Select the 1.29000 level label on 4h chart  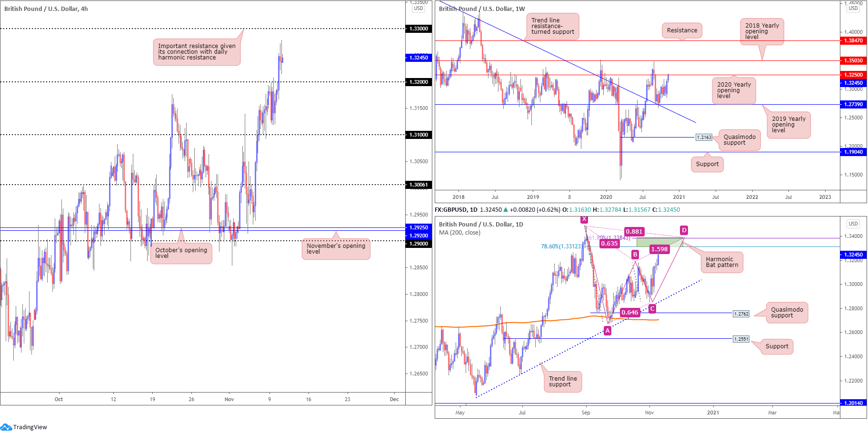point(419,244)
